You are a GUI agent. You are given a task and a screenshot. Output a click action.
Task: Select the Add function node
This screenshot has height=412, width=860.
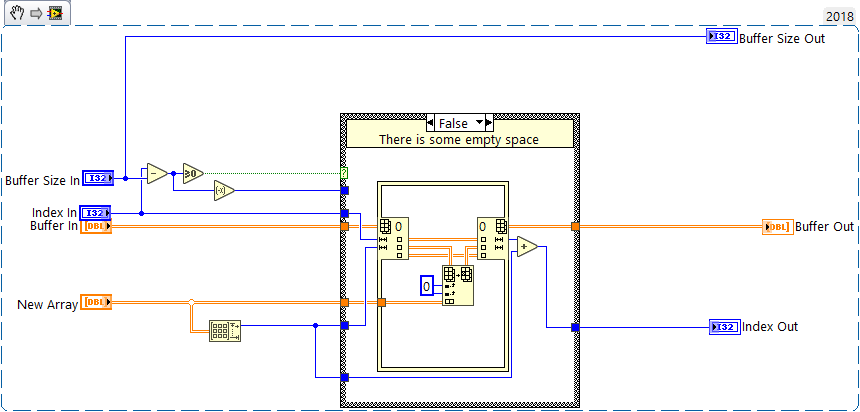coord(528,247)
